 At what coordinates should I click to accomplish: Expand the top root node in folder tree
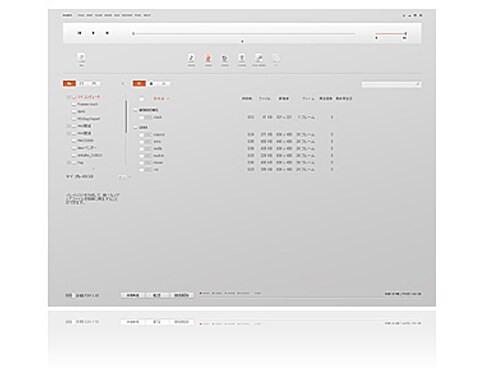click(69, 97)
